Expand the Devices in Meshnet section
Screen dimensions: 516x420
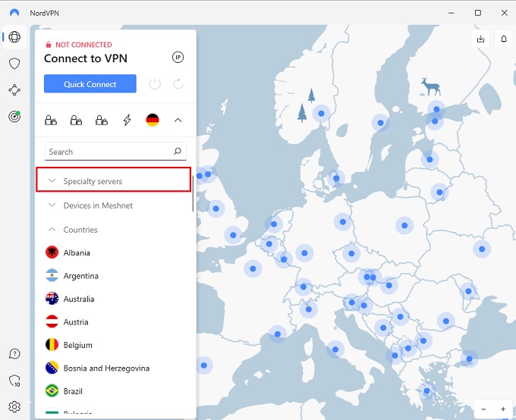click(114, 205)
